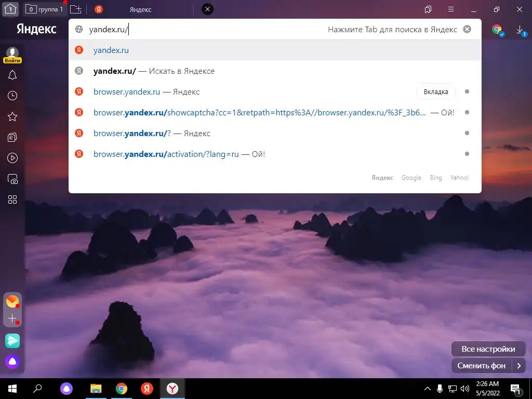Launch Alice assistant in the sidebar
This screenshot has height=399, width=532.
pyautogui.click(x=12, y=362)
